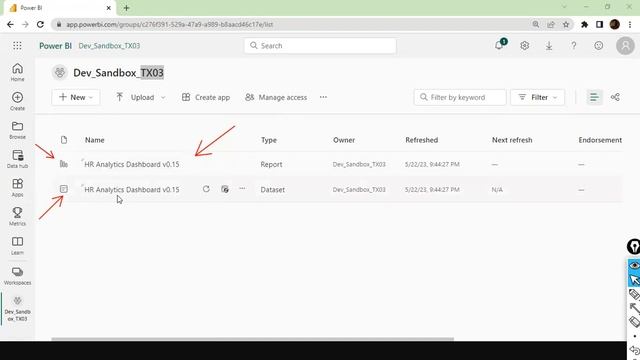The width and height of the screenshot is (640, 360).
Task: Open more workspace options ellipsis
Action: pos(323,97)
